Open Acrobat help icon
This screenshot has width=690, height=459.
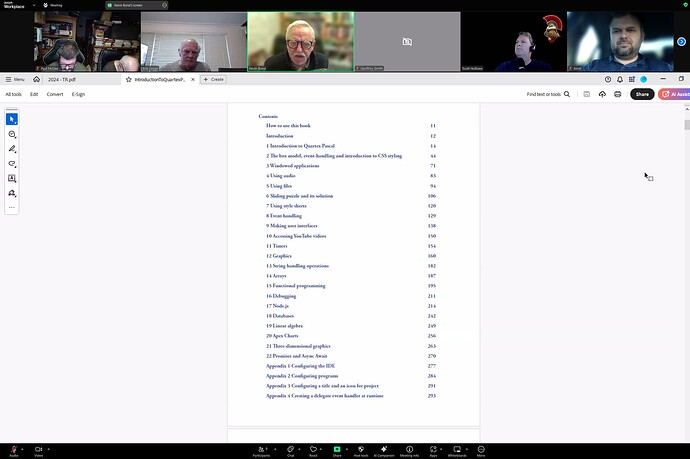click(x=608, y=80)
